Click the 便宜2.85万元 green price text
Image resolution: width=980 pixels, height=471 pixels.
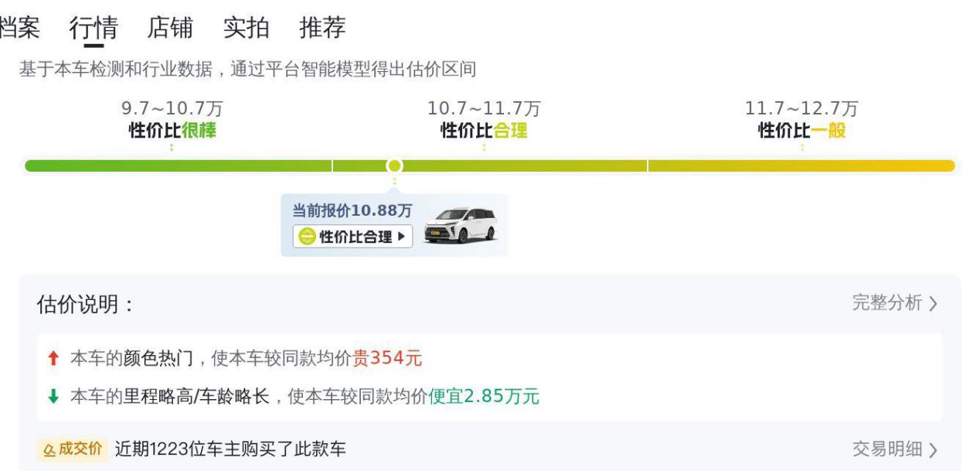(484, 397)
